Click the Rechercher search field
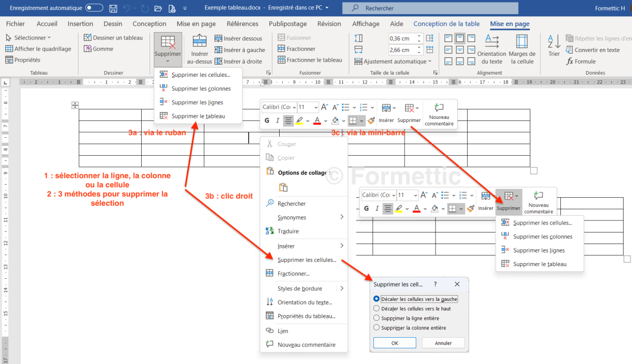Image resolution: width=632 pixels, height=364 pixels. [430, 8]
